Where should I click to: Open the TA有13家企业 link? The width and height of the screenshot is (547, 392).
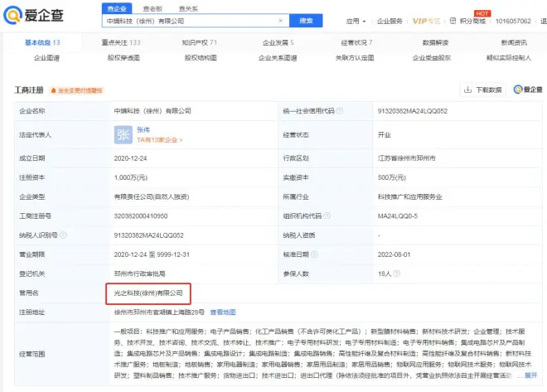159,140
